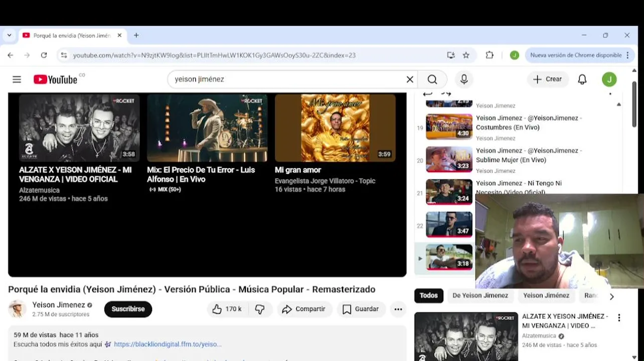
Task: Open title ALZATE X YEISON JIMÉNEZ - MI VENGANZA
Action: pyautogui.click(x=75, y=174)
